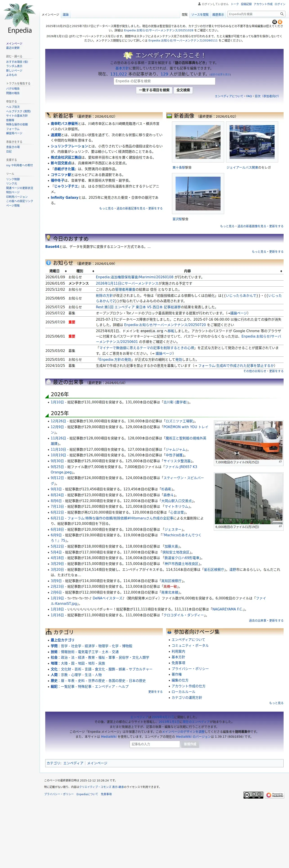Open 特別ページ in the sidebar tools
Image resolution: width=289 pixels, height=868 pixels.
coord(13,192)
